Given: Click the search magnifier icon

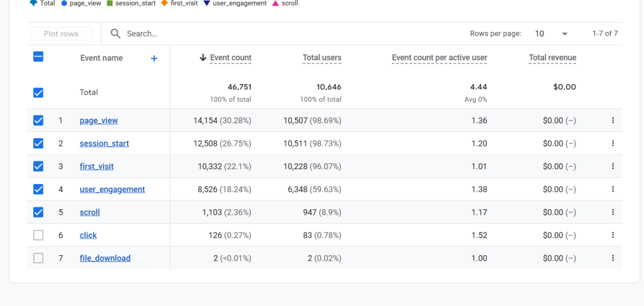Looking at the screenshot, I should point(115,34).
